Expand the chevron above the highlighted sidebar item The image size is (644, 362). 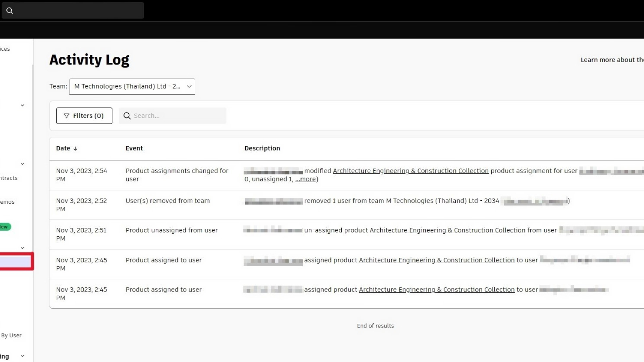pyautogui.click(x=22, y=248)
